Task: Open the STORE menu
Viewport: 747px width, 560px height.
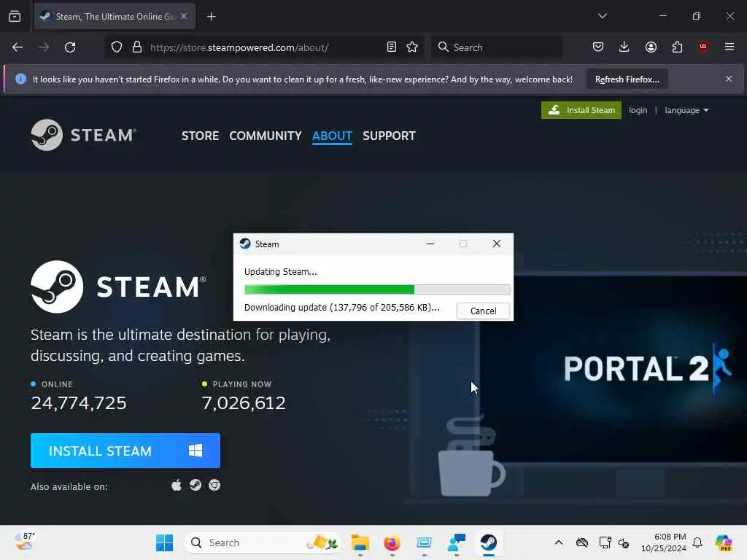Action: coord(200,136)
